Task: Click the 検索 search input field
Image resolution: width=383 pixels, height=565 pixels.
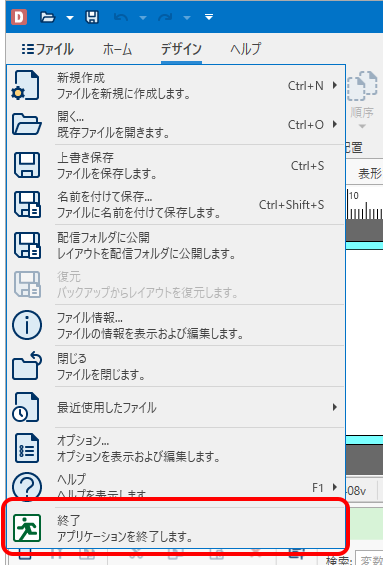Action: pos(369,560)
